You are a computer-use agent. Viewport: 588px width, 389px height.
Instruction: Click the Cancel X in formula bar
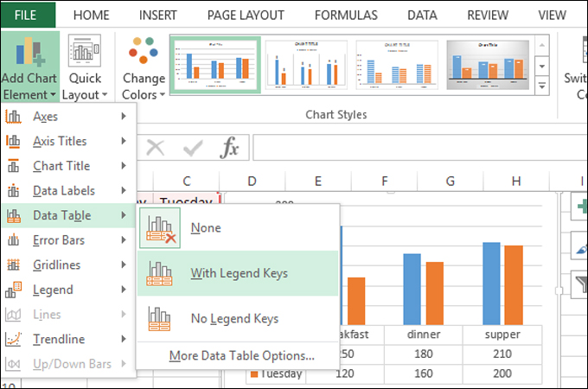(156, 148)
